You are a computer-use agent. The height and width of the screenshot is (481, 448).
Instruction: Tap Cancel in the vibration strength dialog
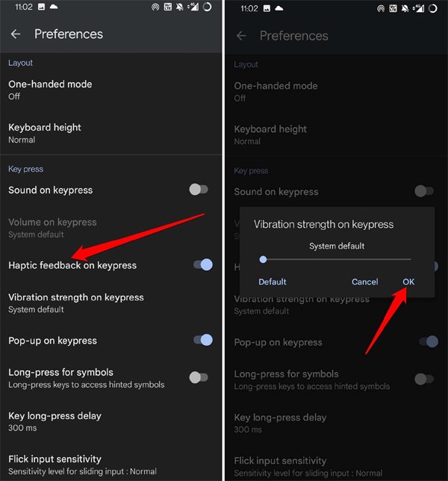pyautogui.click(x=364, y=282)
